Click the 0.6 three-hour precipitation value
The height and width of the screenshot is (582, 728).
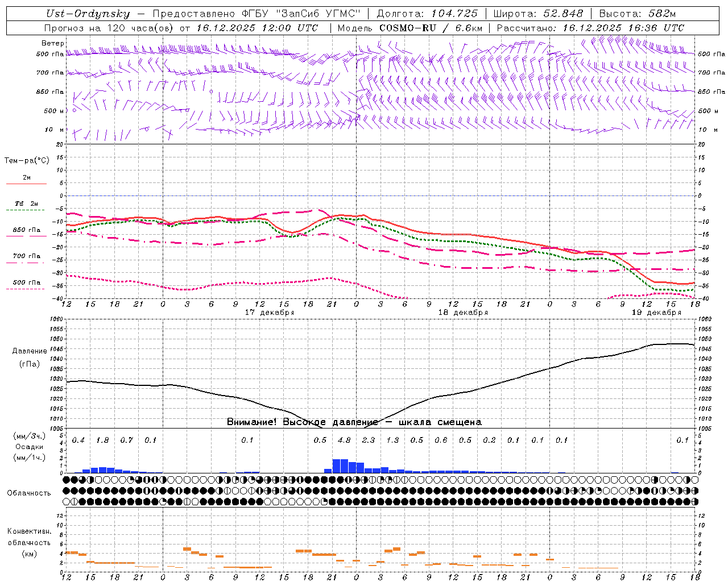point(441,440)
